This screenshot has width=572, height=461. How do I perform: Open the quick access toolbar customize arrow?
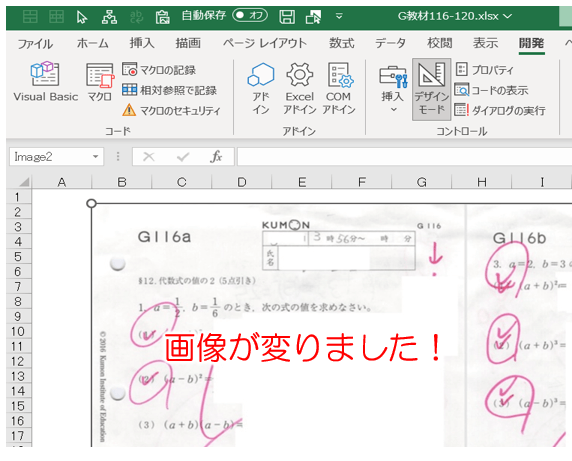coord(339,16)
